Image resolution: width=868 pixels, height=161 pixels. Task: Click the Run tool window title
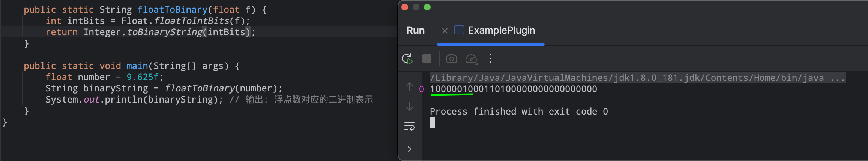click(416, 30)
